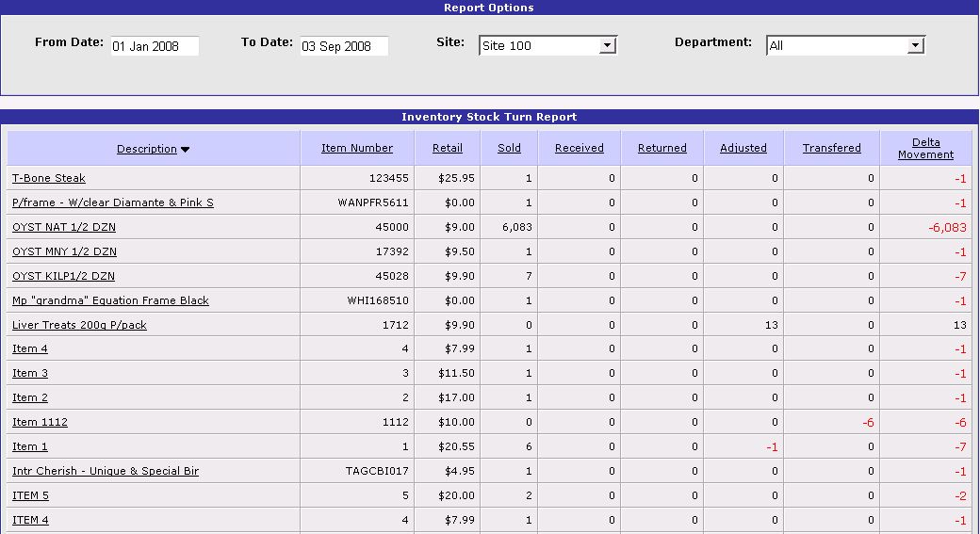This screenshot has width=980, height=534.
Task: Open the OYST NAT 1/2 DZN item
Action: [x=64, y=227]
